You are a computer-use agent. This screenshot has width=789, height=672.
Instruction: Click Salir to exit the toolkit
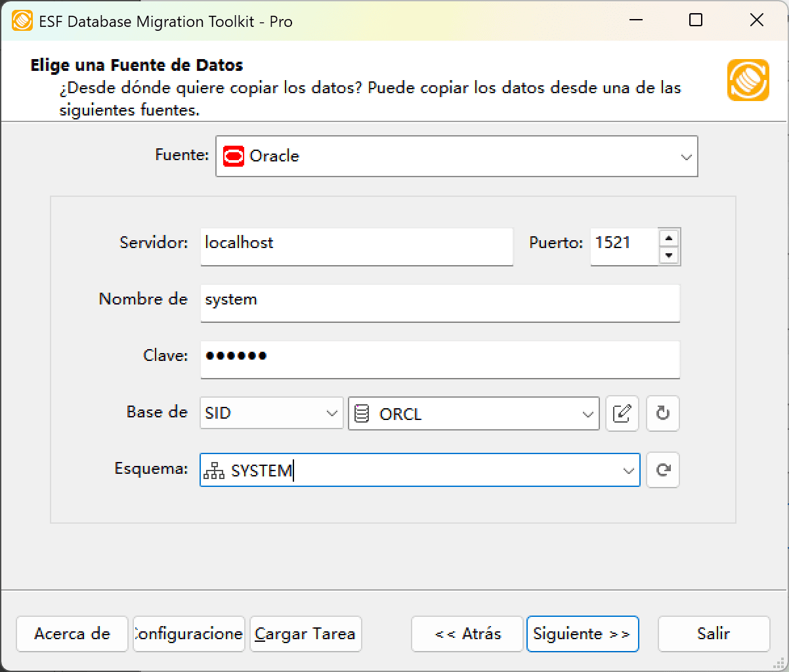pos(714,634)
